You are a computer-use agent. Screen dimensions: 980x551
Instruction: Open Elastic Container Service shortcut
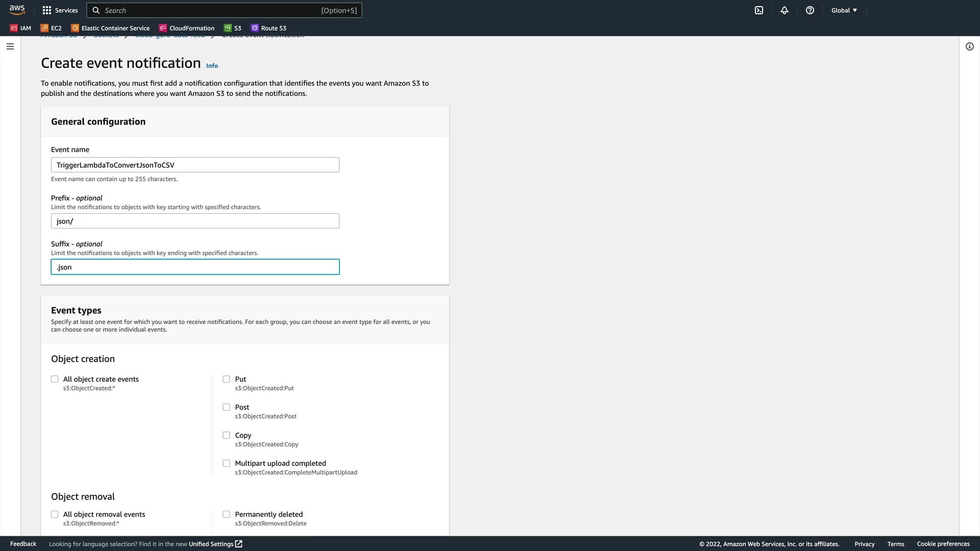point(110,28)
